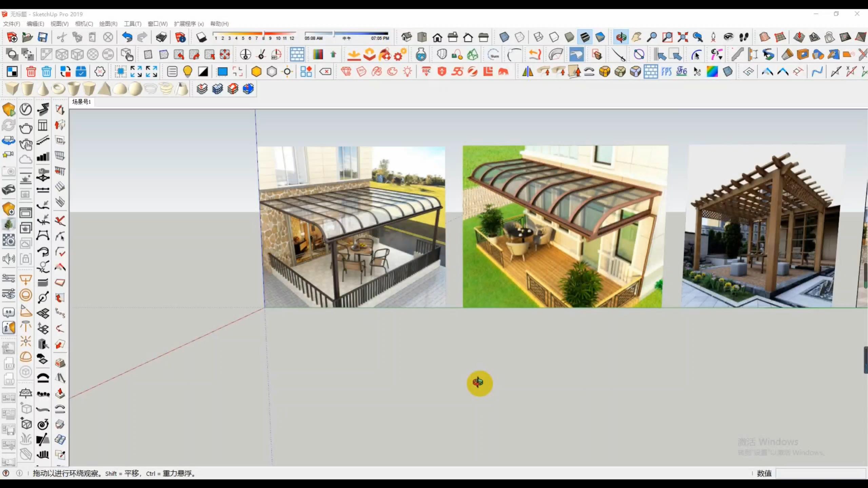Toggle X-ray face style

click(504, 37)
